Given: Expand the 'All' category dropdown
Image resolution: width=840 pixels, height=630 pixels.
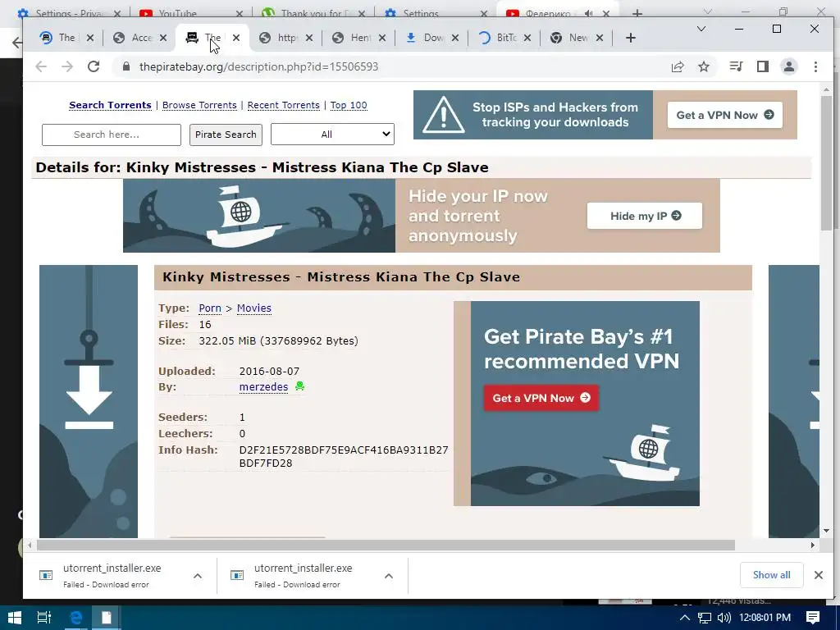Looking at the screenshot, I should pos(332,134).
